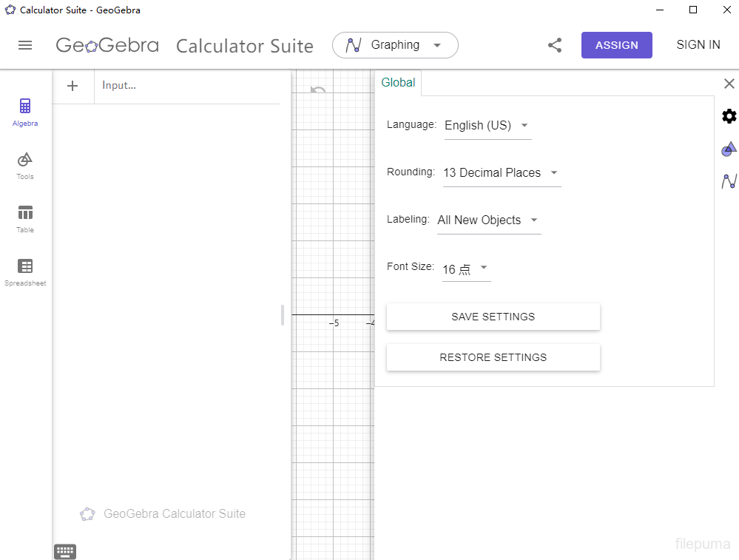Open the hamburger main menu
This screenshot has height=560, width=739.
pos(25,45)
